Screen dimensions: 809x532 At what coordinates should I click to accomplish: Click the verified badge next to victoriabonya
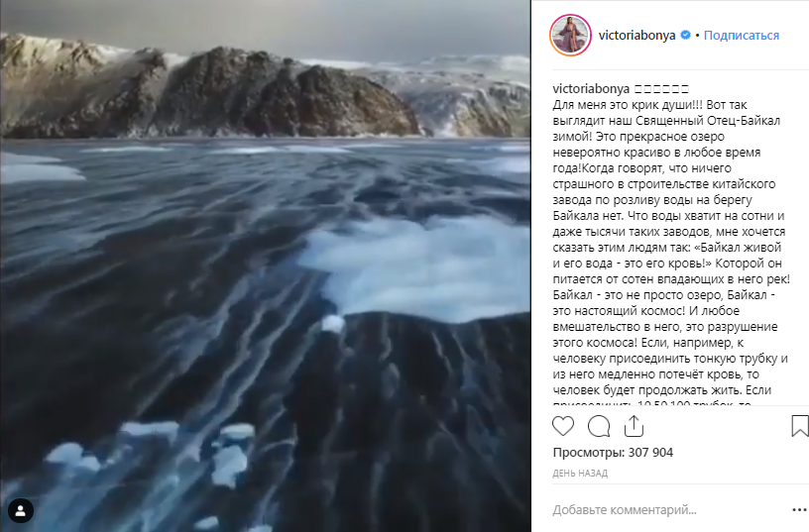click(x=686, y=35)
